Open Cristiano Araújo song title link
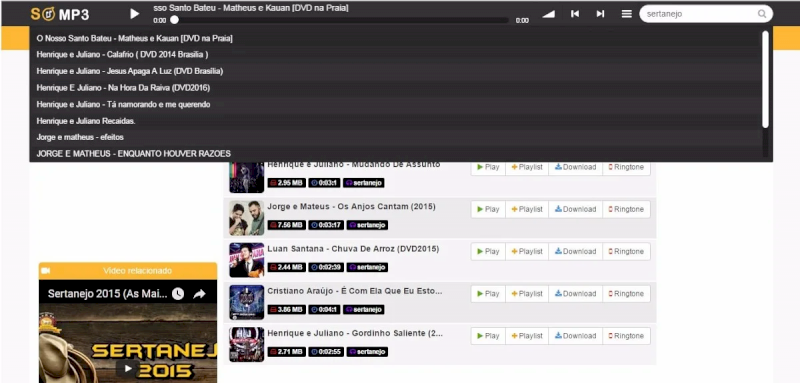The image size is (800, 383). pos(355,291)
